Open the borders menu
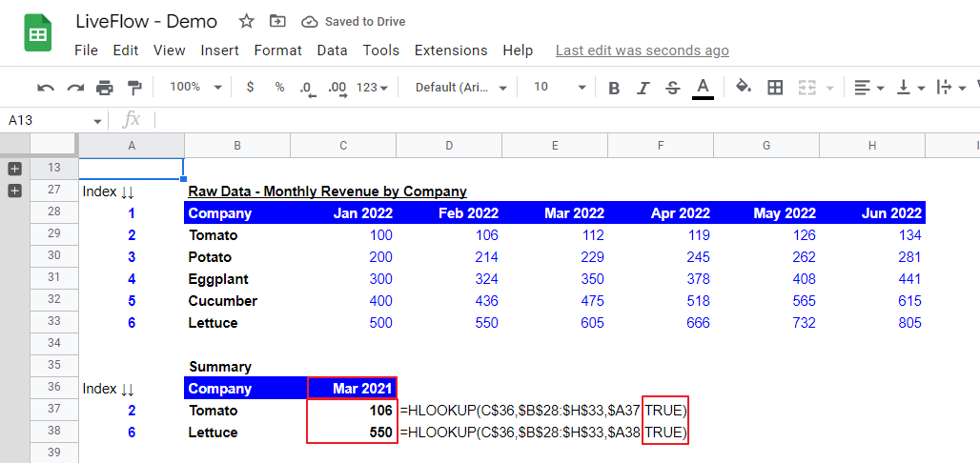Image resolution: width=980 pixels, height=463 pixels. point(775,88)
